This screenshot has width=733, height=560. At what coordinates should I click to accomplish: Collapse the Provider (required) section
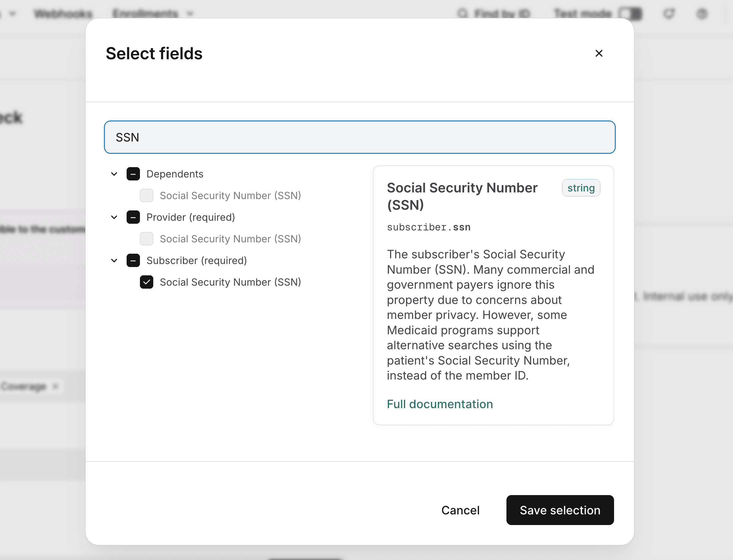coord(114,217)
